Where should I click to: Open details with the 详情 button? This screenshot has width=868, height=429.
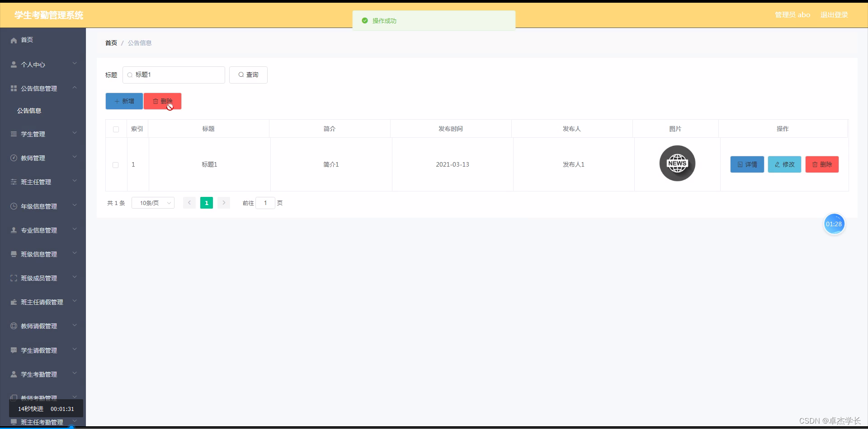[x=747, y=164]
